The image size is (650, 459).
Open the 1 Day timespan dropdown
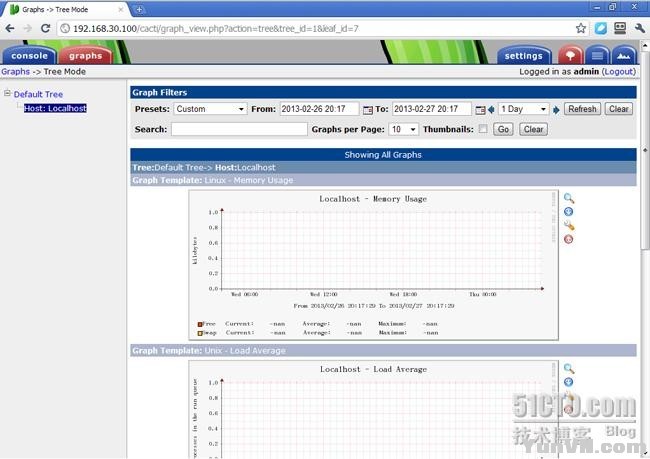click(x=523, y=109)
